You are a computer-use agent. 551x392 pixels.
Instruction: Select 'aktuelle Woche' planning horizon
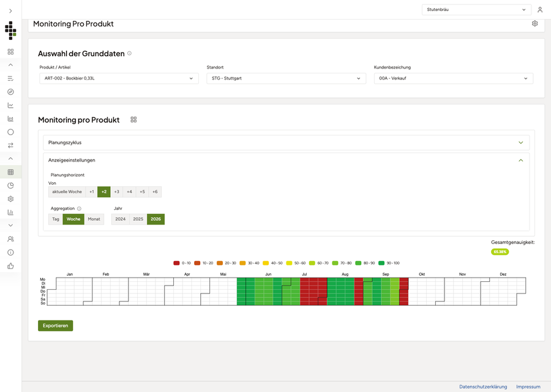point(67,191)
